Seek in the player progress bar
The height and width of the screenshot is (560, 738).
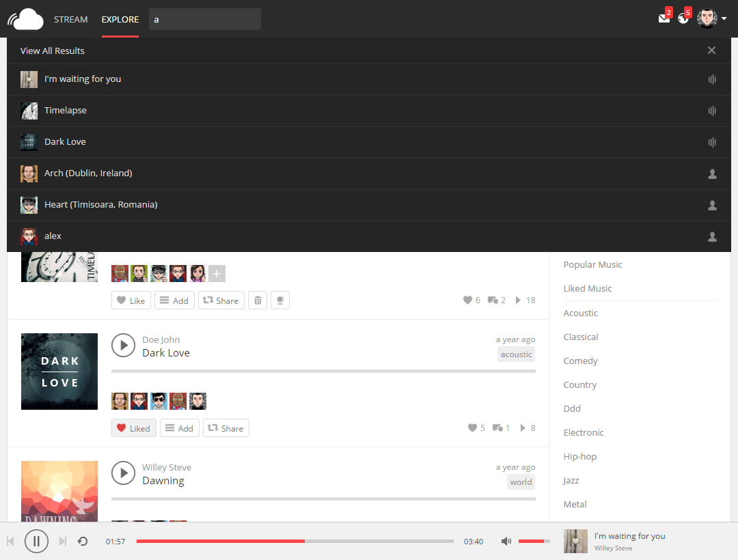(x=295, y=541)
